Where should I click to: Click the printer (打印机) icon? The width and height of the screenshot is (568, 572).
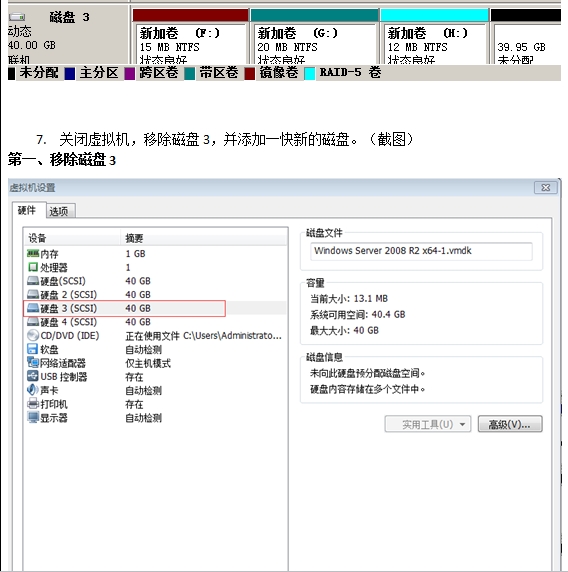coord(33,403)
